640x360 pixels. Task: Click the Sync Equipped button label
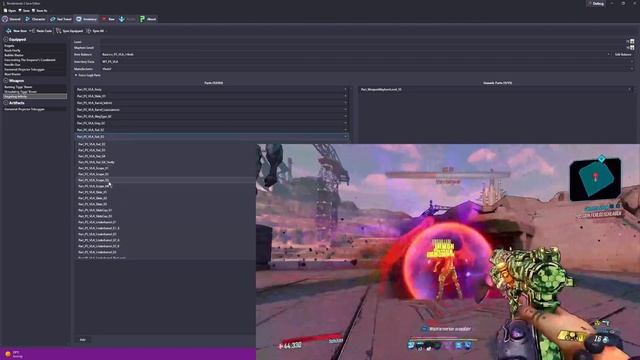tap(73, 31)
